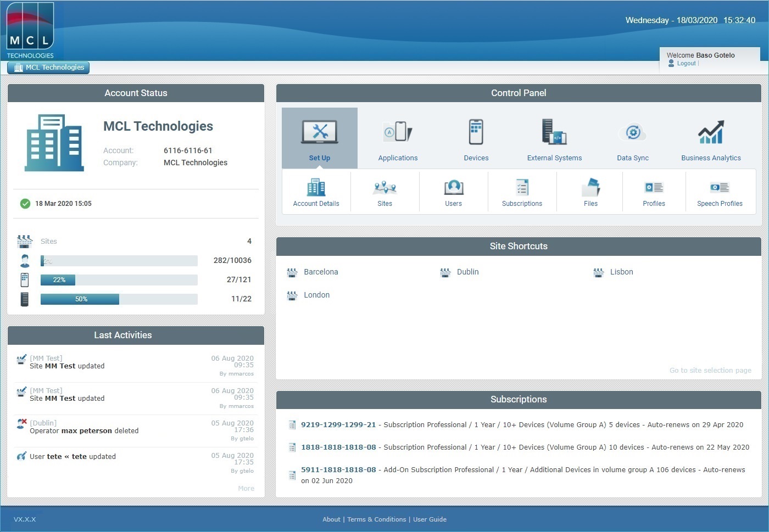
Task: Open the Applications section
Action: click(x=397, y=138)
